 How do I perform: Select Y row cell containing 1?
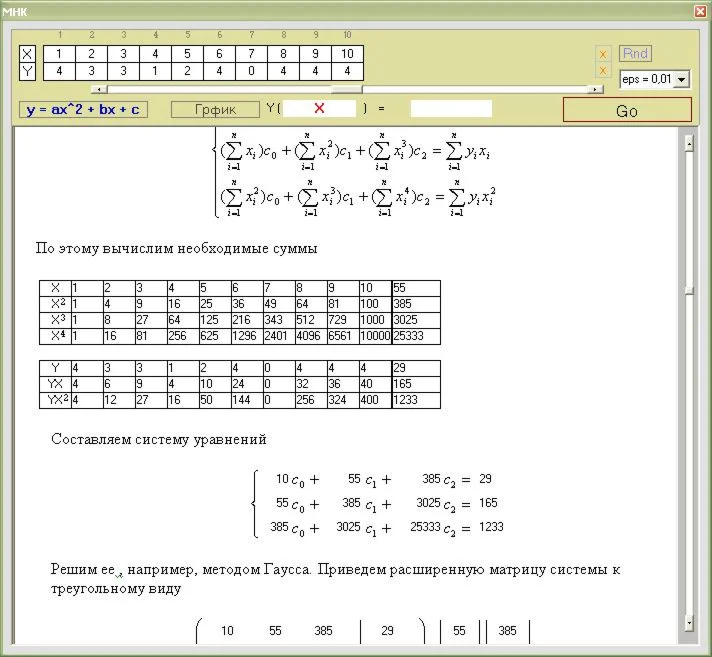tap(155, 71)
